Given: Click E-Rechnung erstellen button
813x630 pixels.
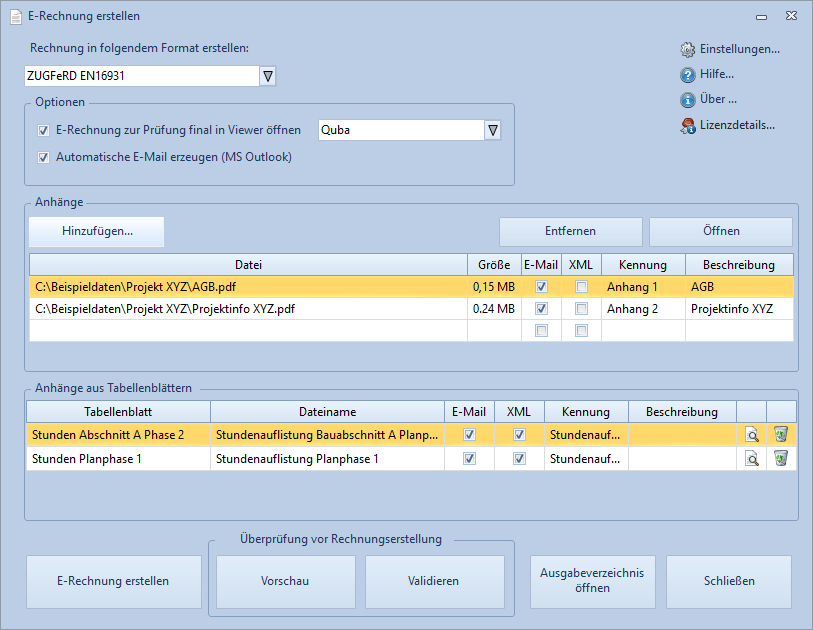Looking at the screenshot, I should (x=114, y=581).
